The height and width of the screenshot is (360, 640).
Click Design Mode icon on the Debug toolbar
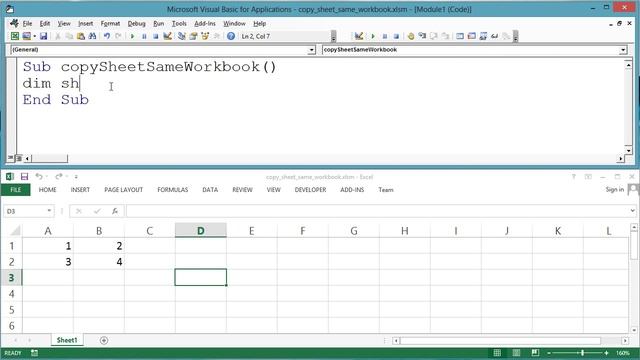(359, 36)
